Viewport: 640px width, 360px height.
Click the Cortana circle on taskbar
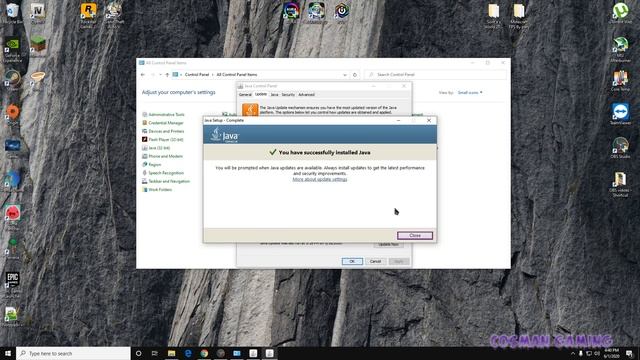[138, 353]
